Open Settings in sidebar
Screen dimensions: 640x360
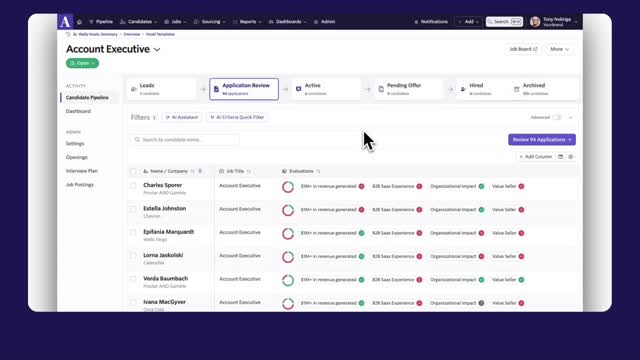click(x=75, y=144)
